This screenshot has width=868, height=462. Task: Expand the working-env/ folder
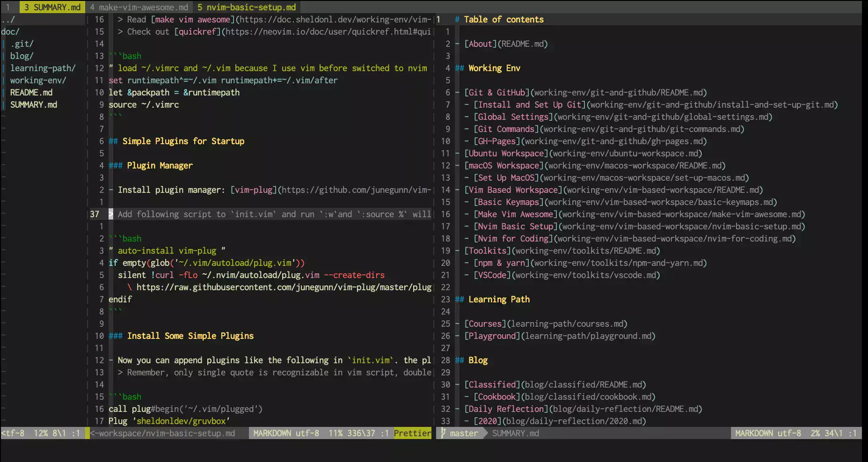pos(38,80)
